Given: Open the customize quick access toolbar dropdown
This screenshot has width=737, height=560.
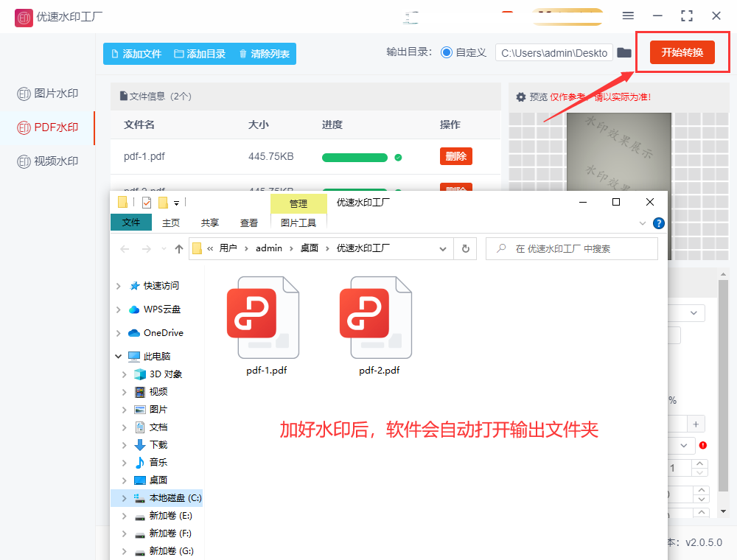Looking at the screenshot, I should 176,203.
